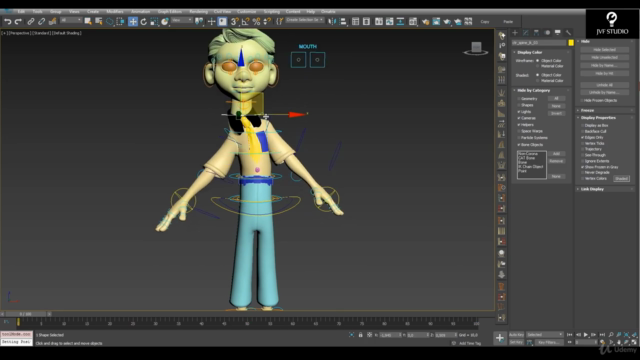Toggle the Edges Only checkbox
640x360 pixels.
(x=582, y=137)
